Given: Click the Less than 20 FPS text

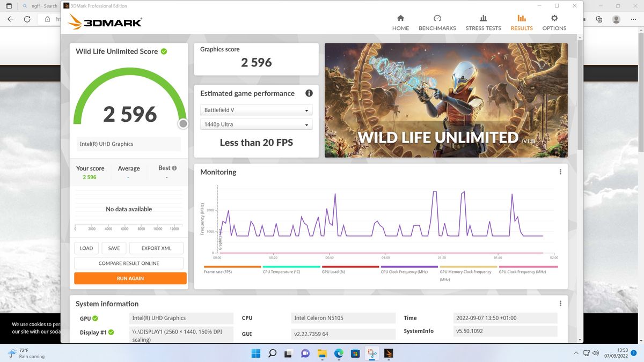Looking at the screenshot, I should click(x=256, y=143).
